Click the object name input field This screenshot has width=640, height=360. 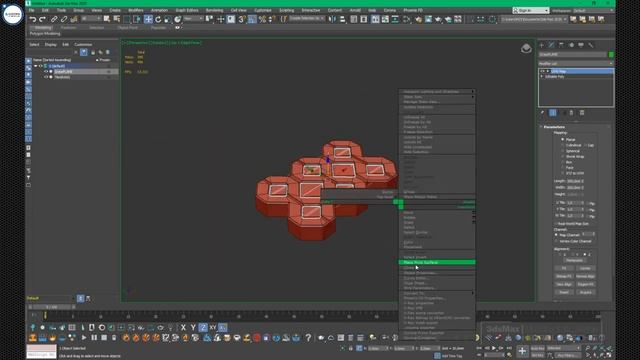tap(573, 54)
